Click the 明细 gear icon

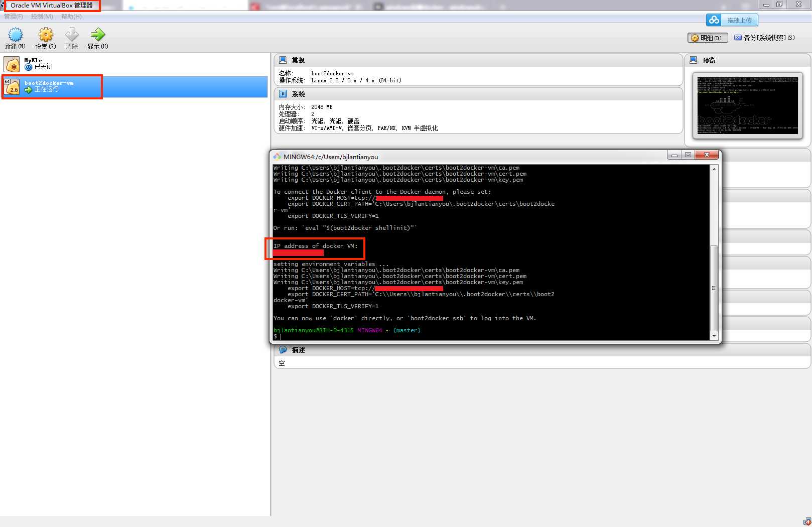tap(695, 38)
